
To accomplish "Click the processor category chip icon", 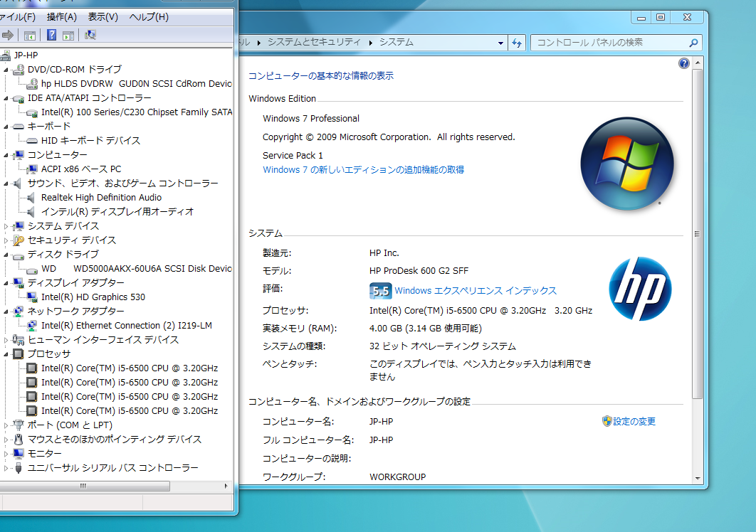I will (19, 353).
